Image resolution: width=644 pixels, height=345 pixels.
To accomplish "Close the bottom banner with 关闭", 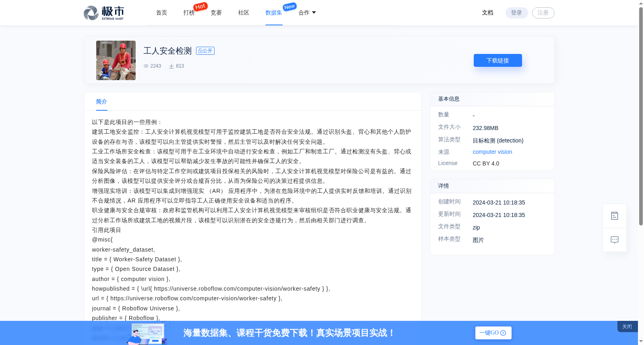I will tap(627, 326).
